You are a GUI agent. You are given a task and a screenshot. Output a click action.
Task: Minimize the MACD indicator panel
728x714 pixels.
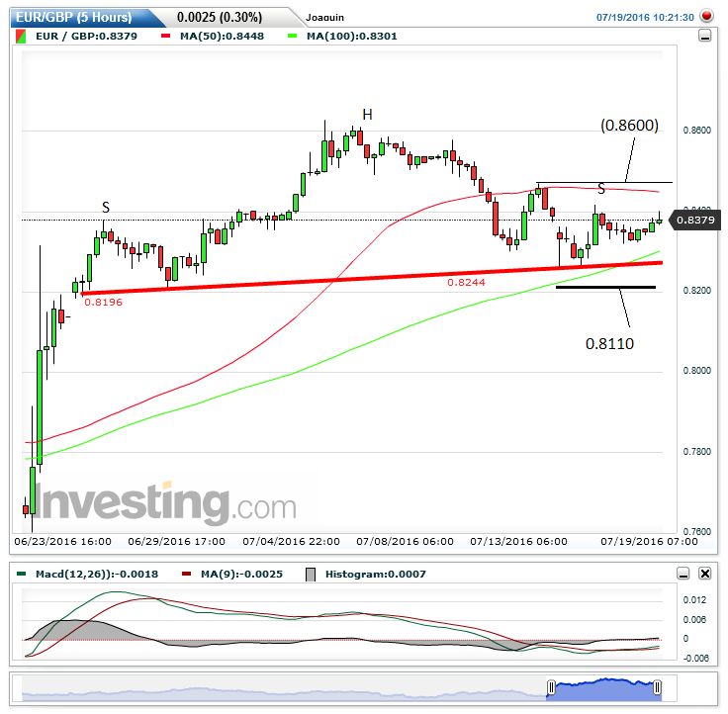click(x=683, y=574)
